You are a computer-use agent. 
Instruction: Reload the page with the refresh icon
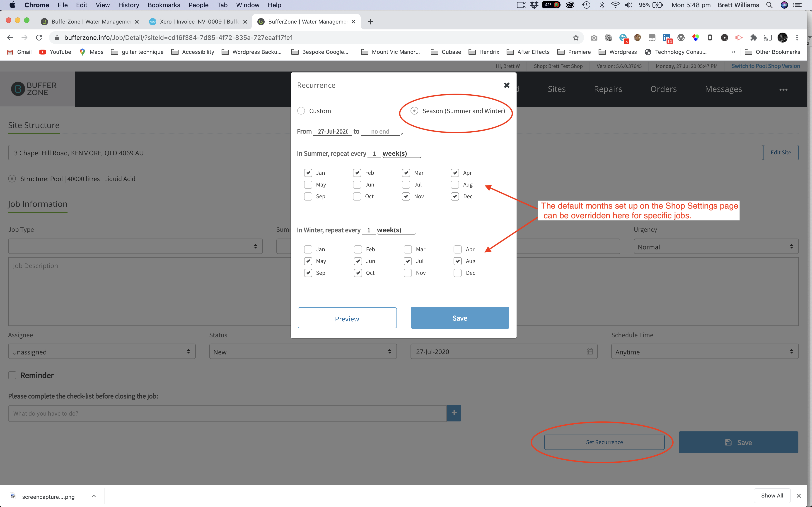39,38
